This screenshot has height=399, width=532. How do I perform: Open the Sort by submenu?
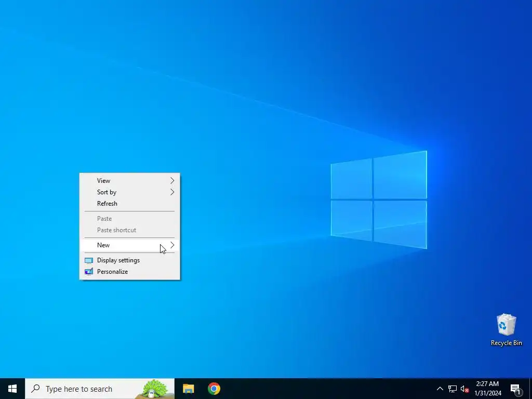click(129, 192)
